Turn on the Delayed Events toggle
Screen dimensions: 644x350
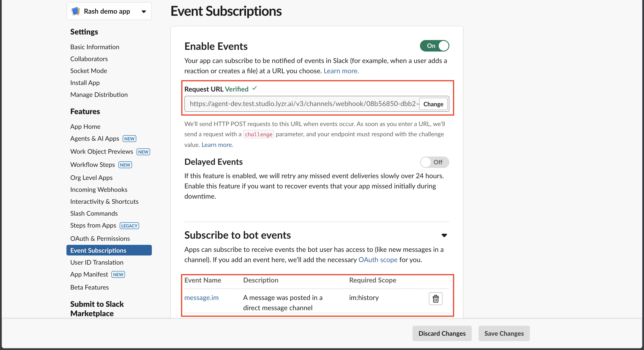434,162
